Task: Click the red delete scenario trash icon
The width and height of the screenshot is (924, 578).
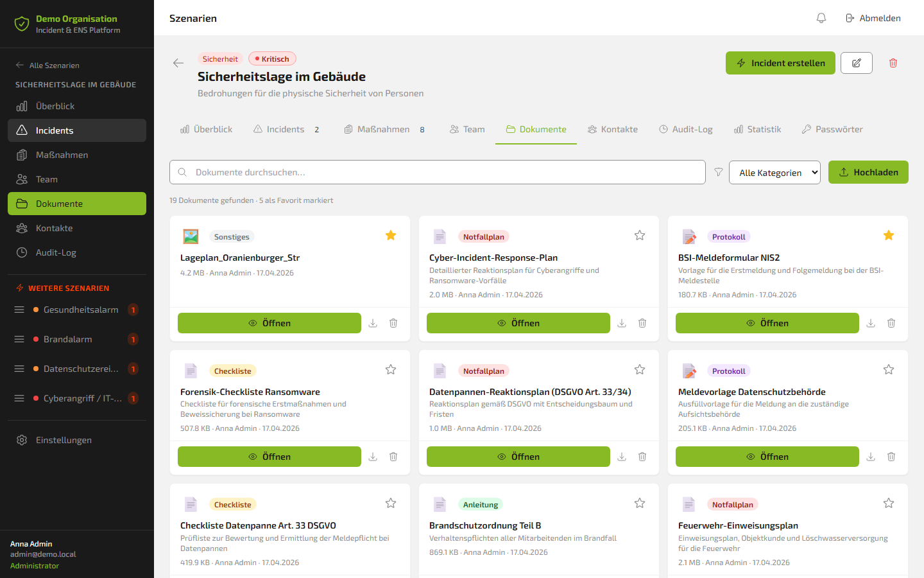Action: click(x=893, y=63)
